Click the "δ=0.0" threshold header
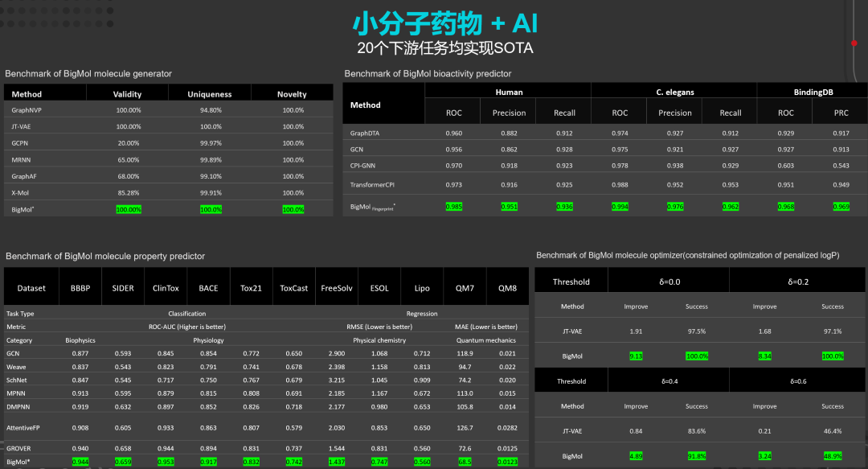The height and width of the screenshot is (469, 868). pyautogui.click(x=669, y=282)
